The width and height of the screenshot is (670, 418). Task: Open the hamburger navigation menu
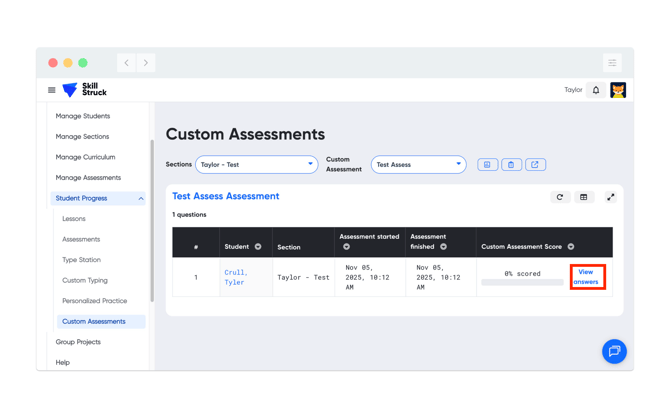pos(52,90)
